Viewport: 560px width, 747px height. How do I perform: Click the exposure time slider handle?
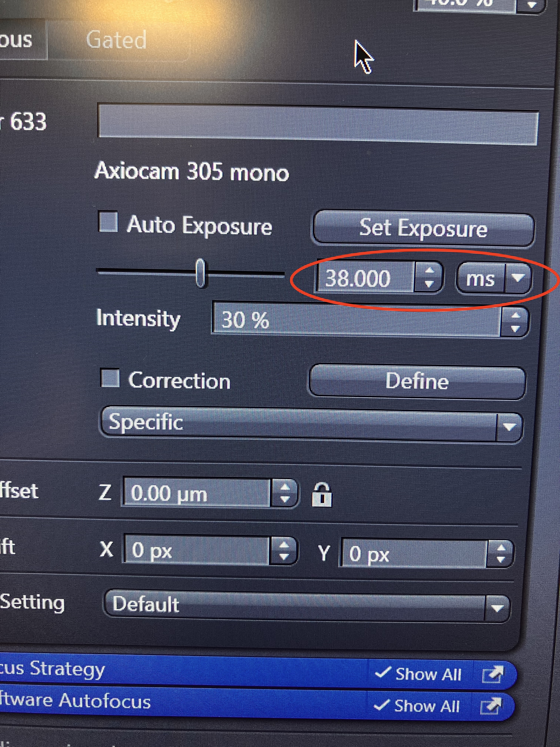click(201, 273)
